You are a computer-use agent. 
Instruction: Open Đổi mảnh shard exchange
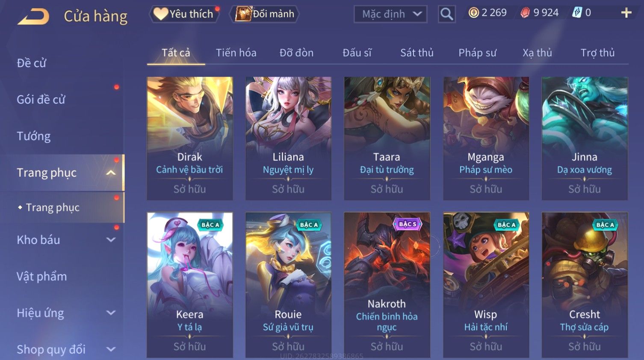(265, 14)
